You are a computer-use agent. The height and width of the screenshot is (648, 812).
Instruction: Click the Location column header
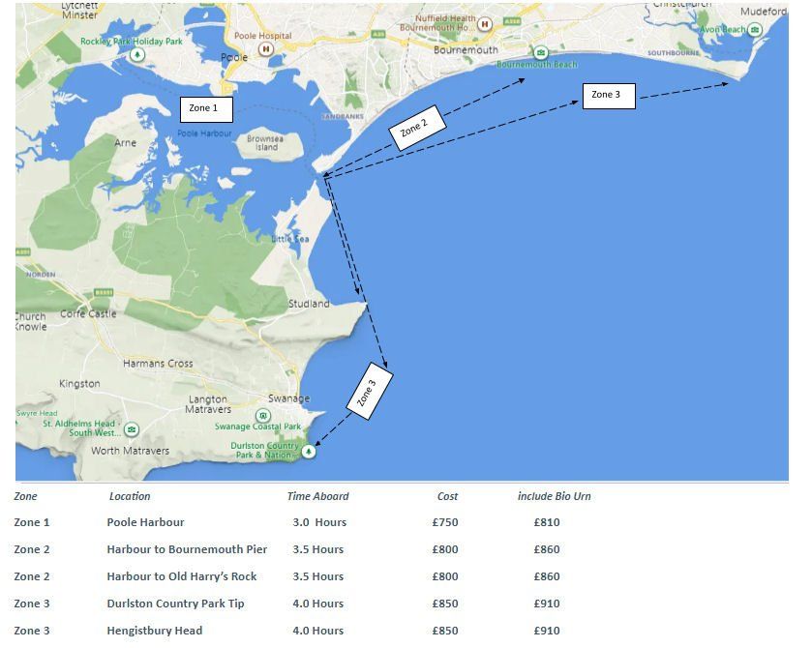pos(130,496)
